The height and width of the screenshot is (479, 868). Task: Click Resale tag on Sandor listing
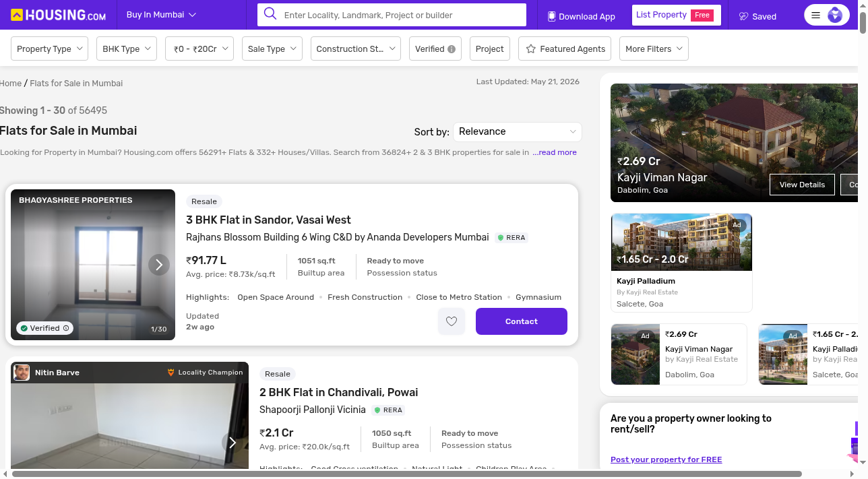point(204,201)
